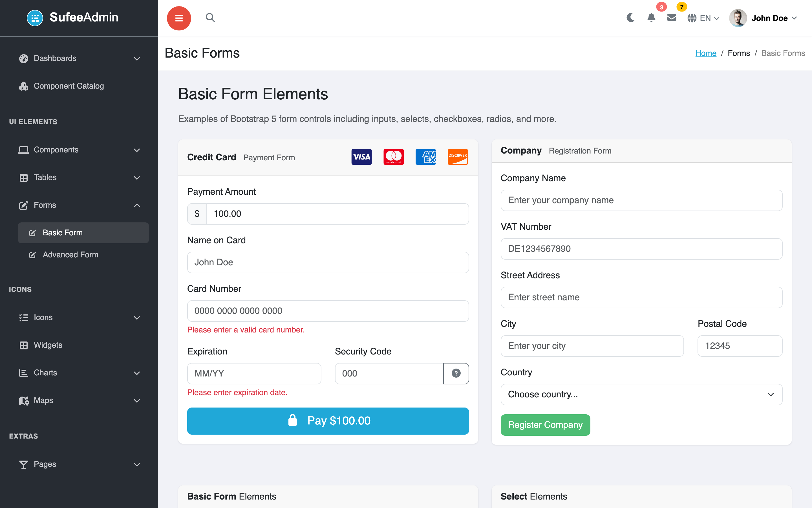Expand the Icons menu chevron
This screenshot has height=508, width=812.
[137, 318]
